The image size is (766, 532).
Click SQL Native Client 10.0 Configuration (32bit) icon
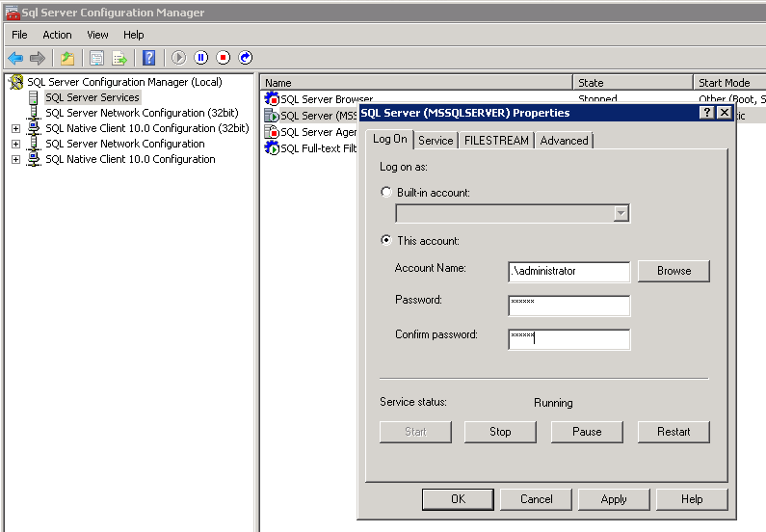point(34,128)
